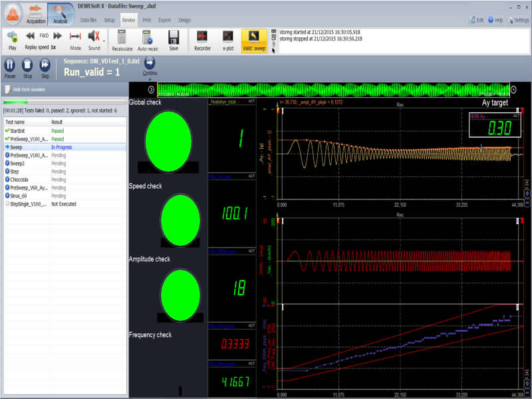Skip the current test step

click(x=45, y=66)
